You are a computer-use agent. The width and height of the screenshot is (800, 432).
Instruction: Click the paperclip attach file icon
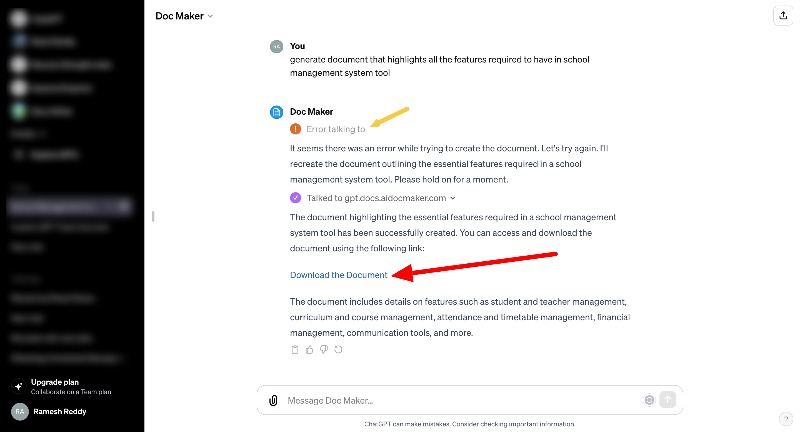click(x=273, y=400)
